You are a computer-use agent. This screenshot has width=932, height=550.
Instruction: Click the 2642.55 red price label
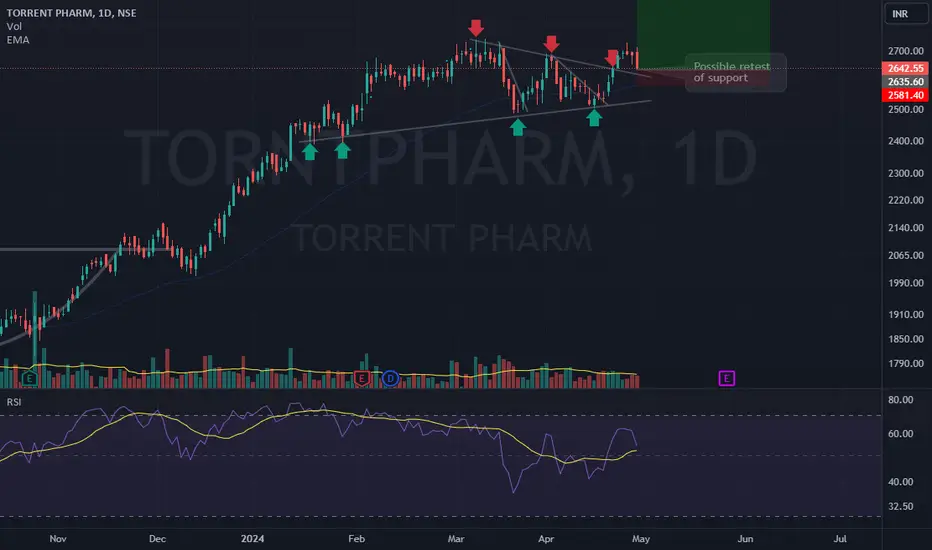905,68
